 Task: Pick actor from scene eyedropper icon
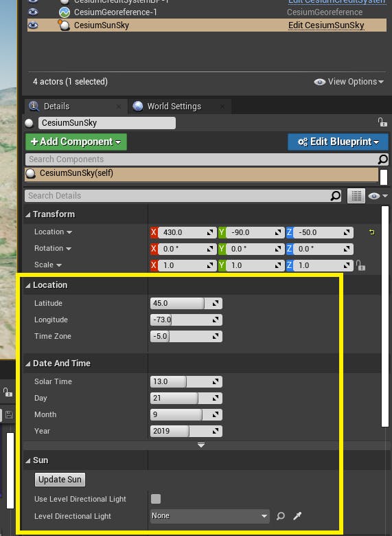pos(297,516)
